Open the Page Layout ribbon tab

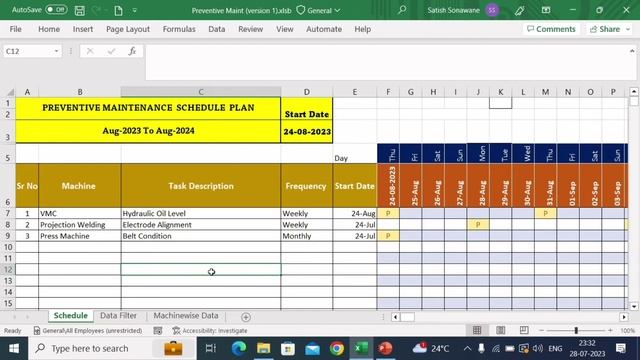point(128,29)
